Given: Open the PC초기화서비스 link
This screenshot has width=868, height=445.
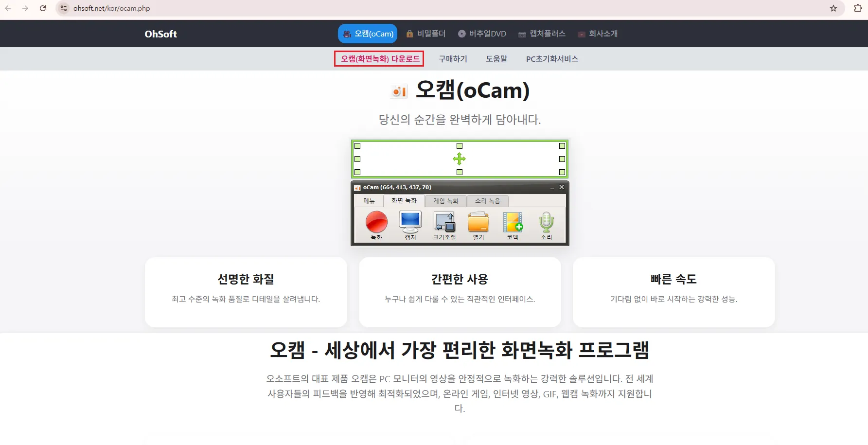Looking at the screenshot, I should pos(552,59).
